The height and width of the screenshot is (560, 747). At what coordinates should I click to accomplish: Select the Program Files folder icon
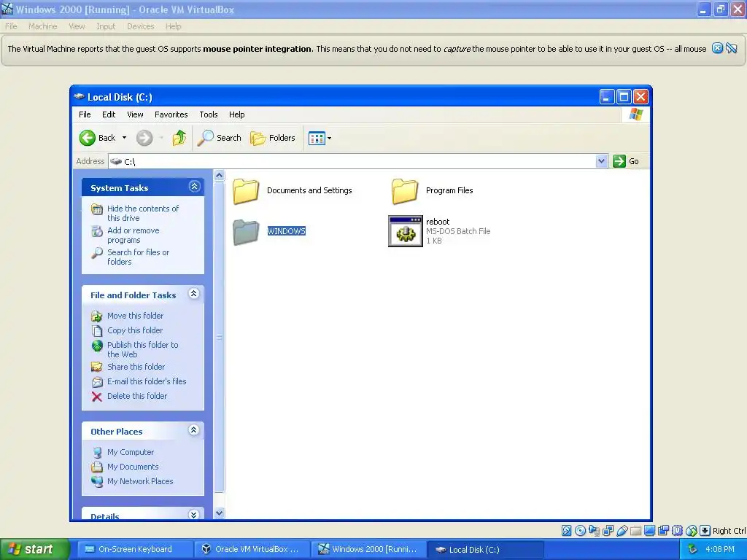coord(405,192)
